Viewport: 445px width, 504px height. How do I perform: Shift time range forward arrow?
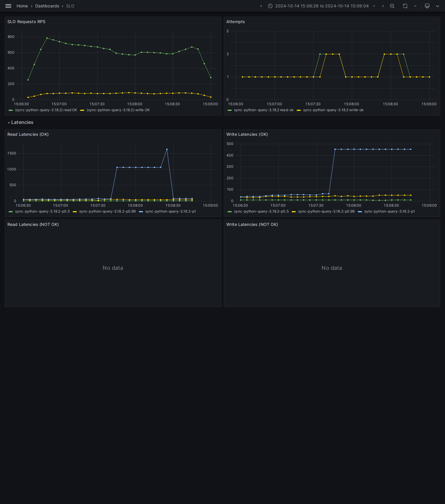383,6
